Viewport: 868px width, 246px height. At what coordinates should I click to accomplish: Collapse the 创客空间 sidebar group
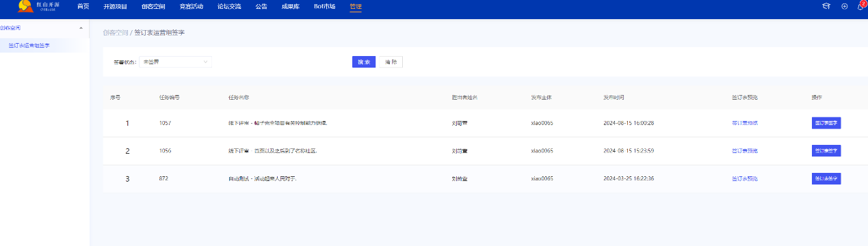coord(44,28)
